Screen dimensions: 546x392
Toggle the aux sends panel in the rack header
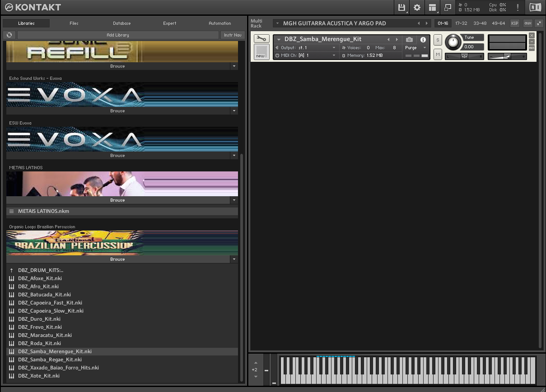527,23
